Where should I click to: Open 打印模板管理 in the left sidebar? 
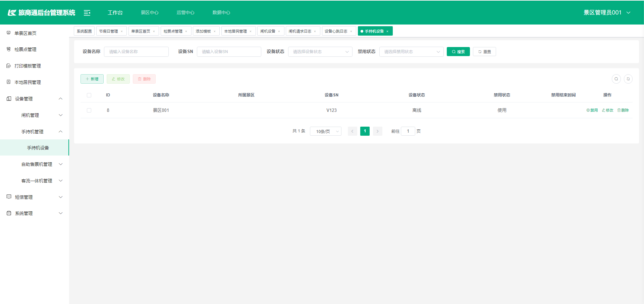35,66
